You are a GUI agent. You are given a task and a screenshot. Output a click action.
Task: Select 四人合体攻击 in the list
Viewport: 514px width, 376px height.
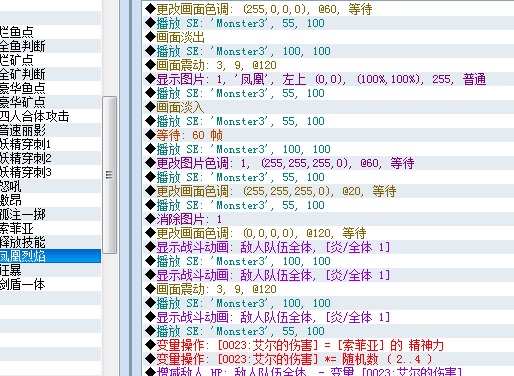click(x=50, y=116)
